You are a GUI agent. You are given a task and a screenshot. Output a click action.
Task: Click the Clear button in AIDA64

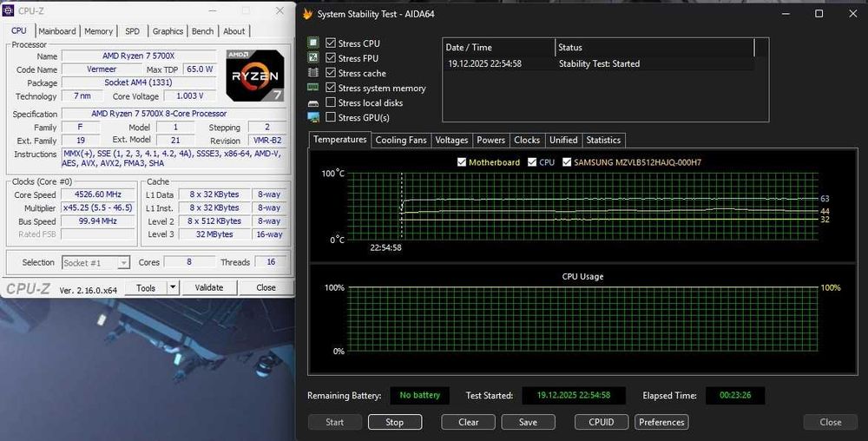tap(469, 422)
